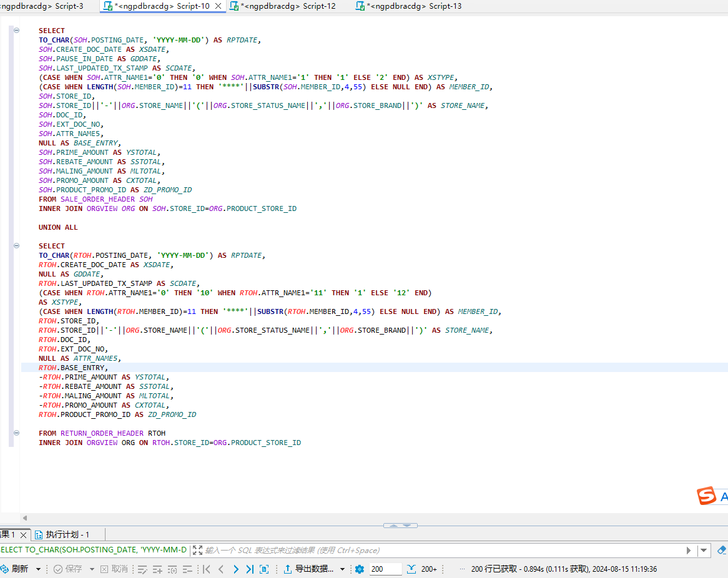
Task: Click the 导出数据 export data button
Action: [x=308, y=569]
